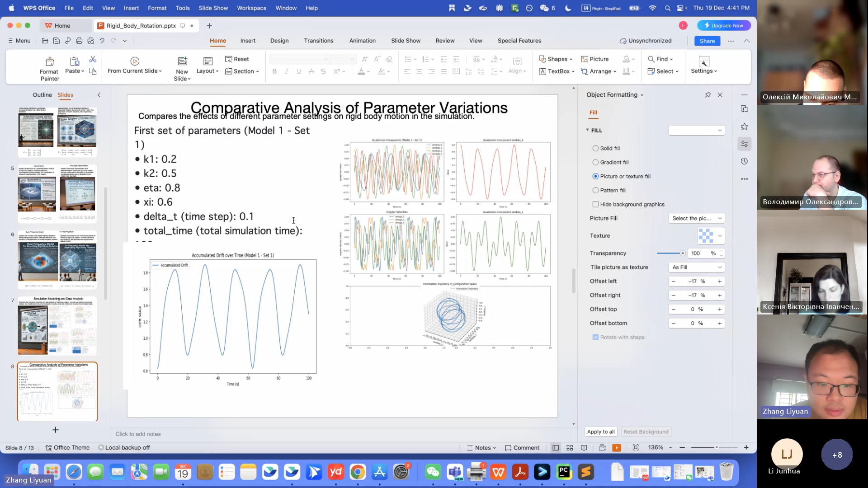The height and width of the screenshot is (488, 868).
Task: Click the Format Painter icon
Action: click(x=50, y=61)
